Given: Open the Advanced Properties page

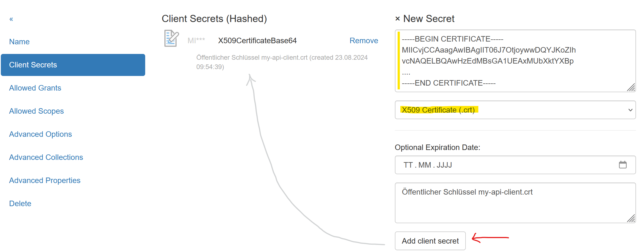Looking at the screenshot, I should click(x=45, y=180).
